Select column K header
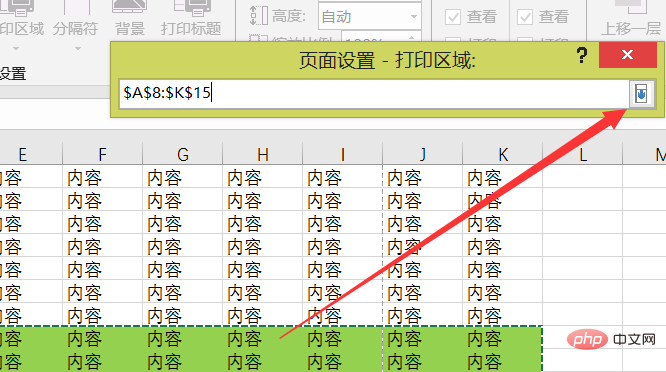The image size is (666, 372). [x=502, y=154]
